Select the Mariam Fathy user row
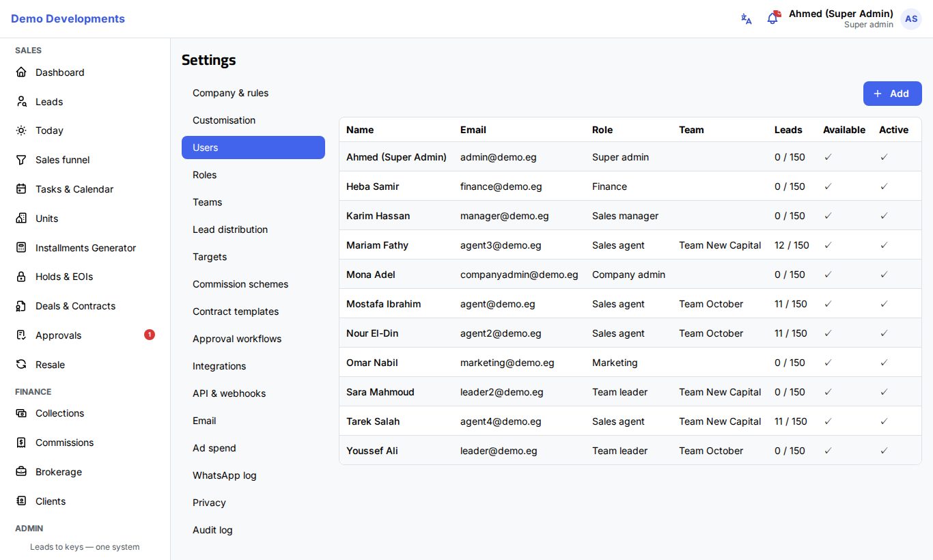Viewport: 933px width, 560px height. (630, 245)
